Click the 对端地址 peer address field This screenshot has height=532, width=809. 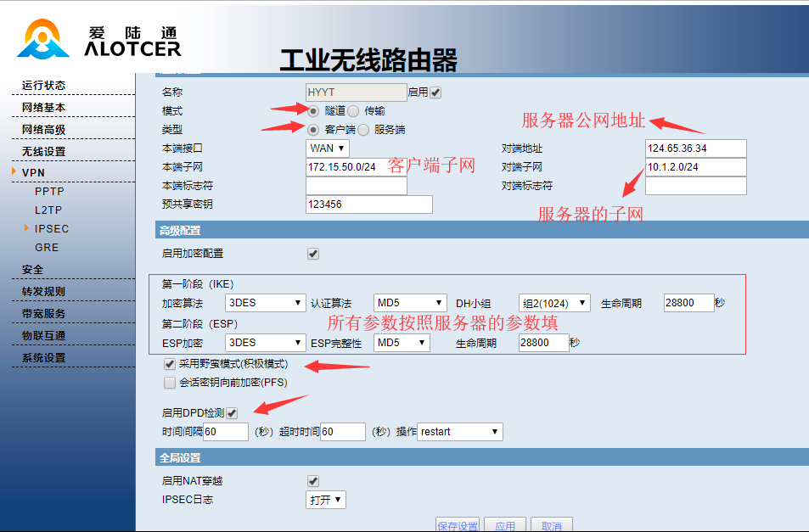pyautogui.click(x=695, y=148)
